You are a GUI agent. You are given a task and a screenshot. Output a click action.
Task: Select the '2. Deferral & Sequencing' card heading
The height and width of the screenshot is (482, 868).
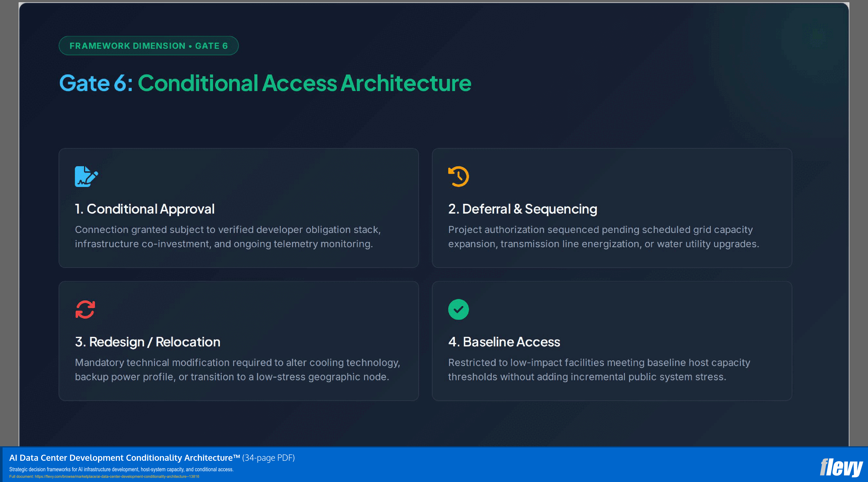(523, 209)
